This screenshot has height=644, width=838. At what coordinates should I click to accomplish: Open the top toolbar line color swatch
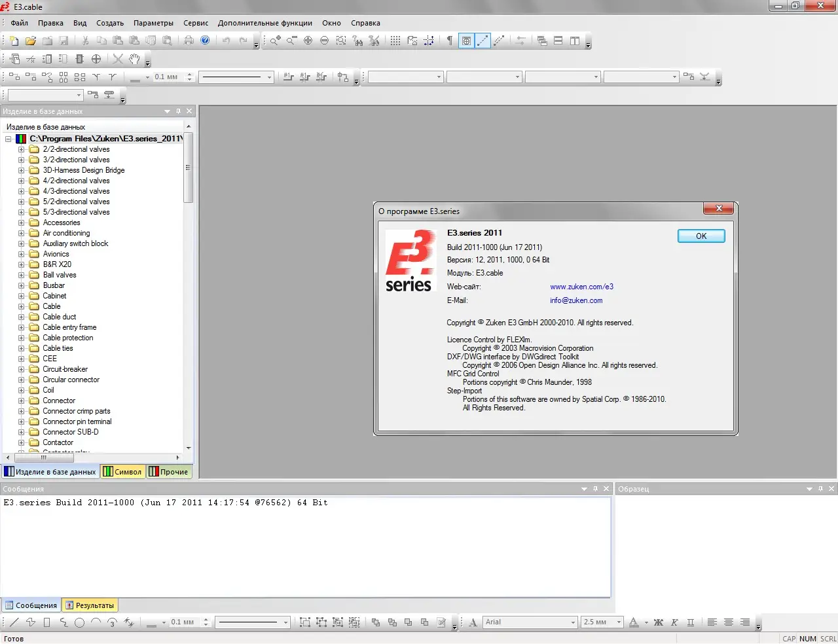click(135, 78)
